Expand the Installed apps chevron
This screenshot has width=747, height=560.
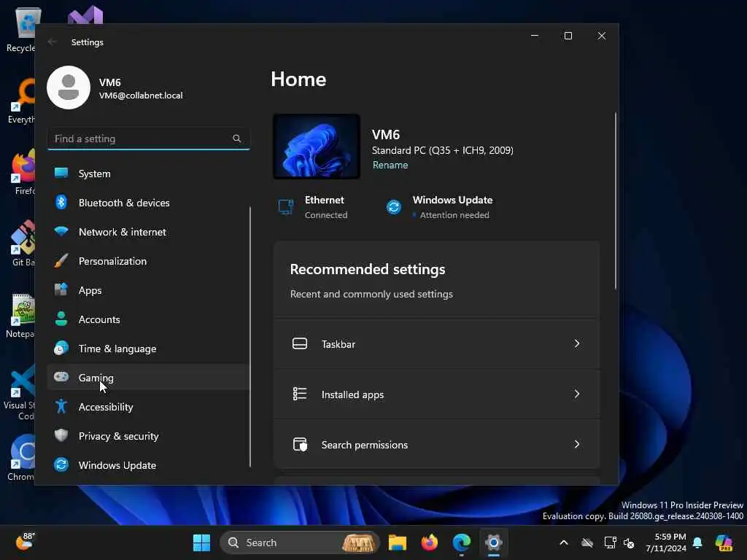(577, 394)
